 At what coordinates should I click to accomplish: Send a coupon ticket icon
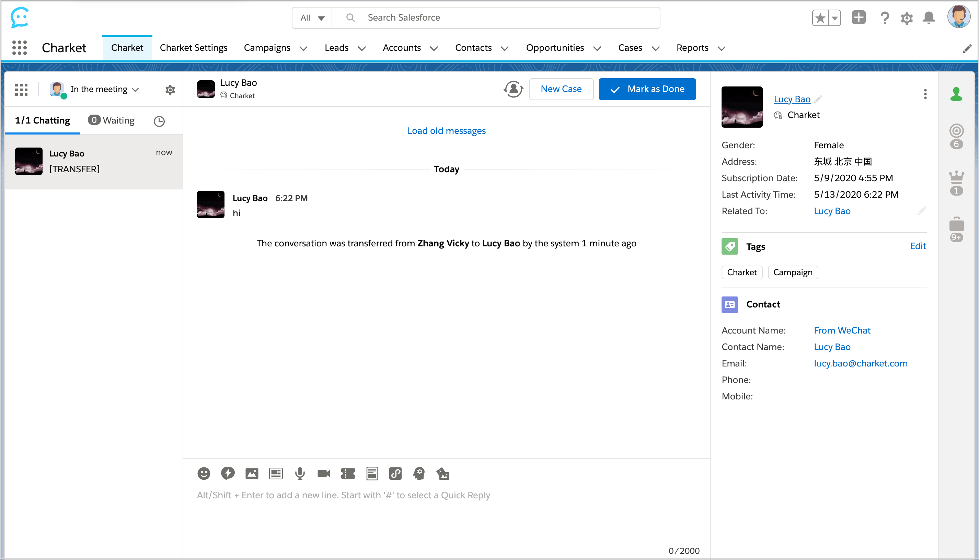pyautogui.click(x=348, y=474)
